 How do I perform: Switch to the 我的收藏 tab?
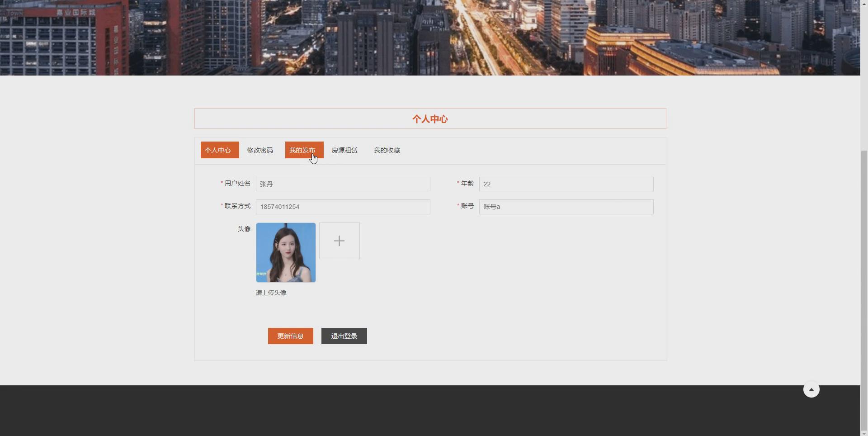[387, 150]
